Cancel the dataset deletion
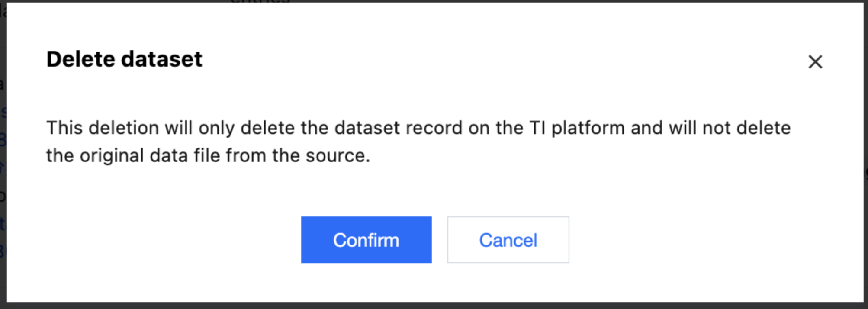Screen dimensions: 868x309 pos(508,240)
